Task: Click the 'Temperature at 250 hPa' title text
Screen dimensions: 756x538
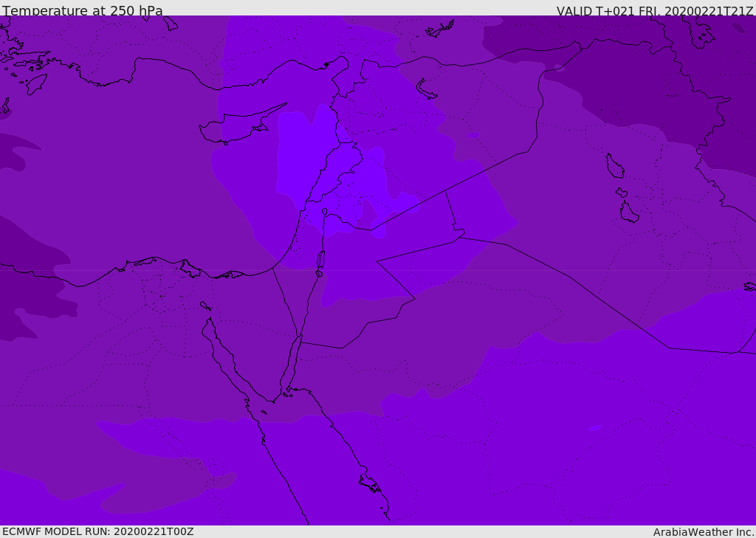Action: (x=83, y=10)
